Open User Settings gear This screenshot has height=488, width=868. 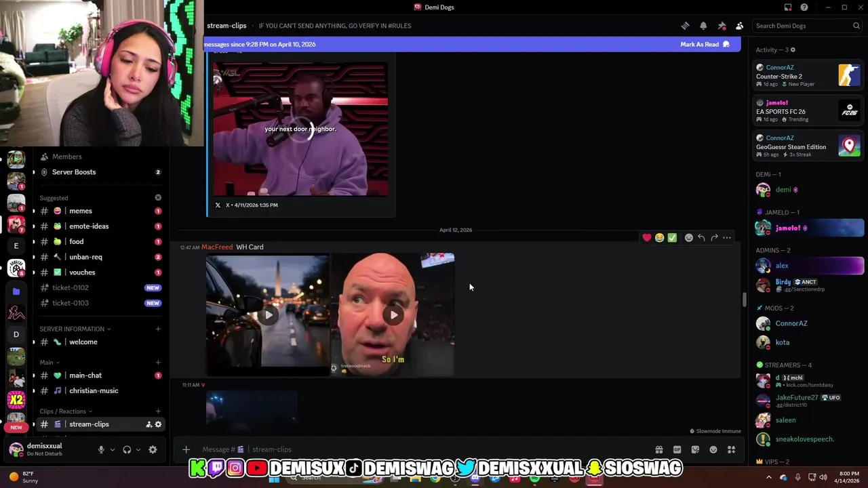pos(153,449)
